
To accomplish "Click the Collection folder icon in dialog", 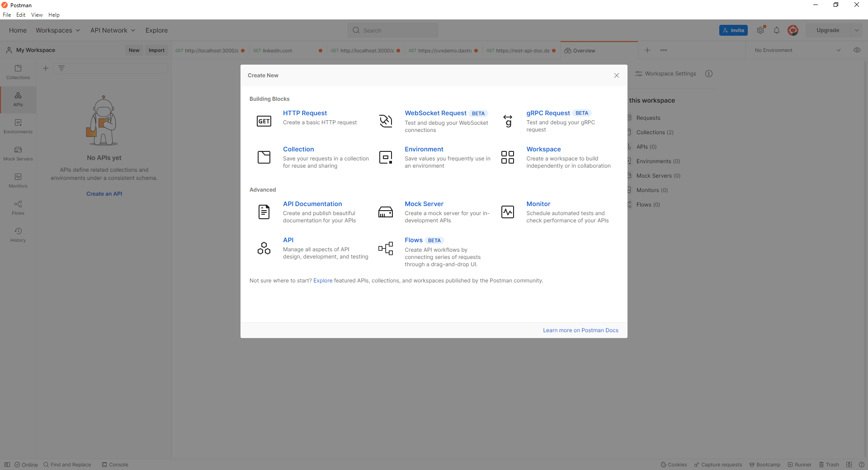I will [x=264, y=157].
